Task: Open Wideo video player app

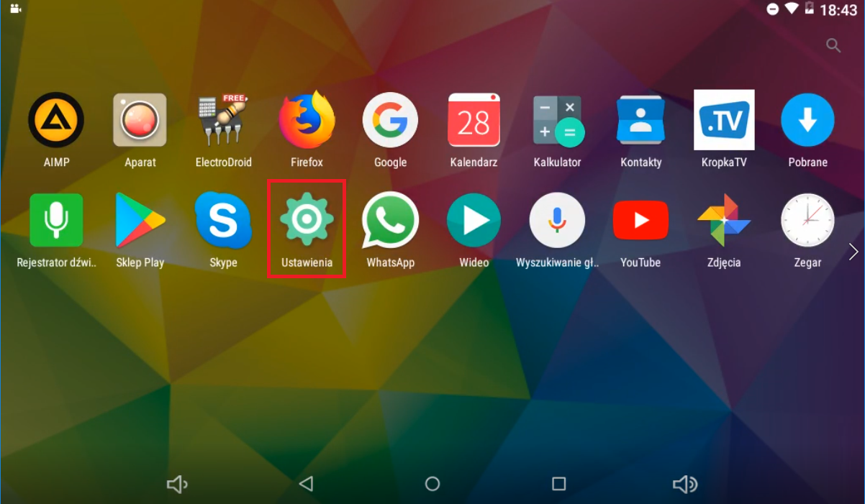Action: click(x=474, y=221)
